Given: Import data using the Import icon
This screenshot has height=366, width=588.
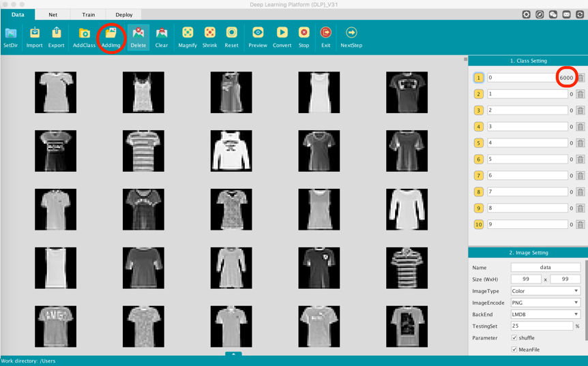Looking at the screenshot, I should tap(34, 33).
